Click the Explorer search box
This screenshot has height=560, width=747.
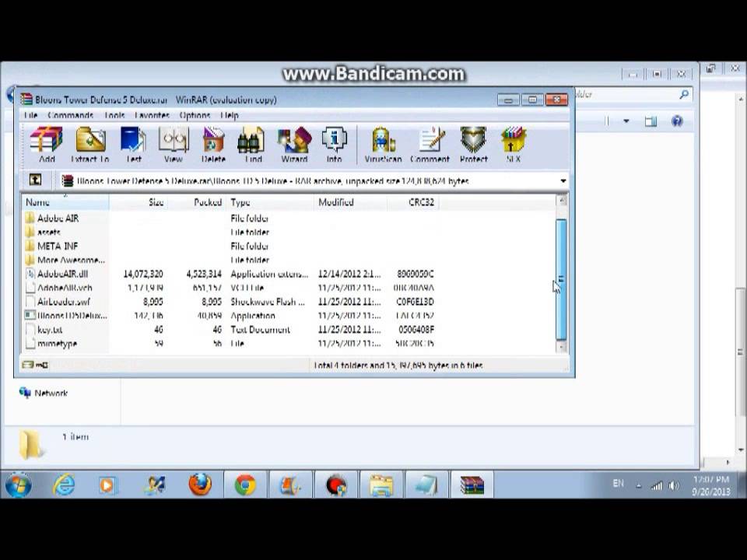point(633,94)
